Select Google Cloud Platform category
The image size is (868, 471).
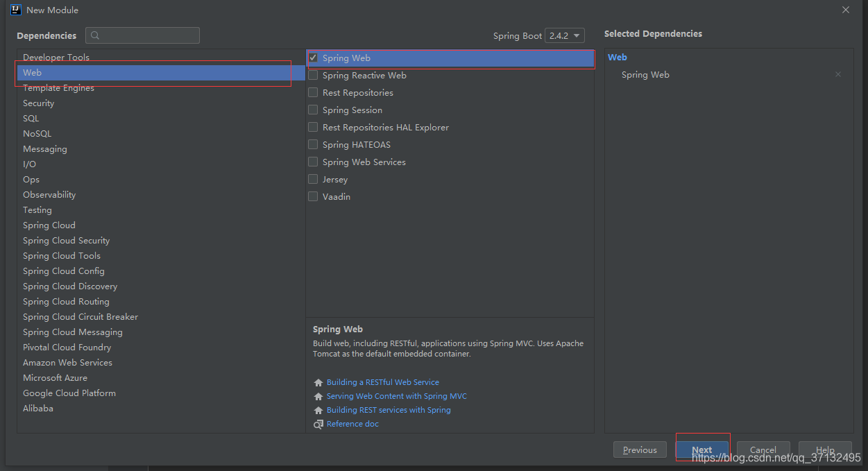tap(161, 393)
